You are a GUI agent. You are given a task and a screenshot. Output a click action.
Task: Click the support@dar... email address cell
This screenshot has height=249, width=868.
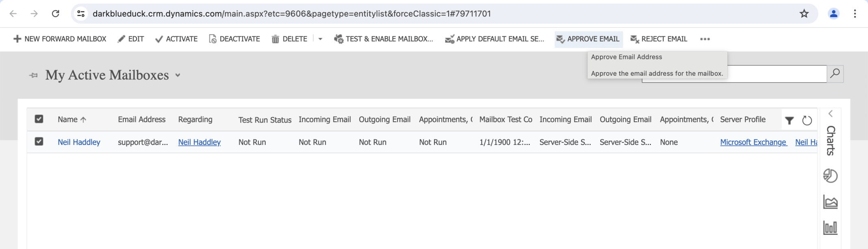(143, 142)
